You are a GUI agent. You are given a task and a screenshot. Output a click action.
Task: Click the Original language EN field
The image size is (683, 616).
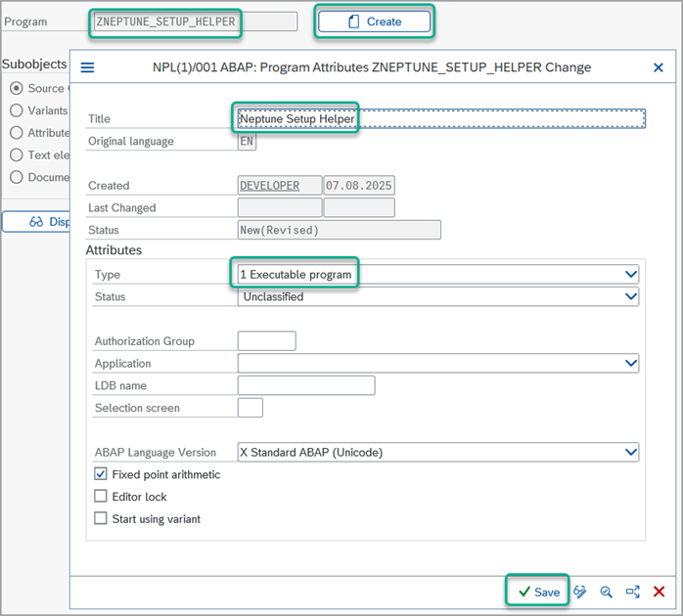pyautogui.click(x=247, y=141)
